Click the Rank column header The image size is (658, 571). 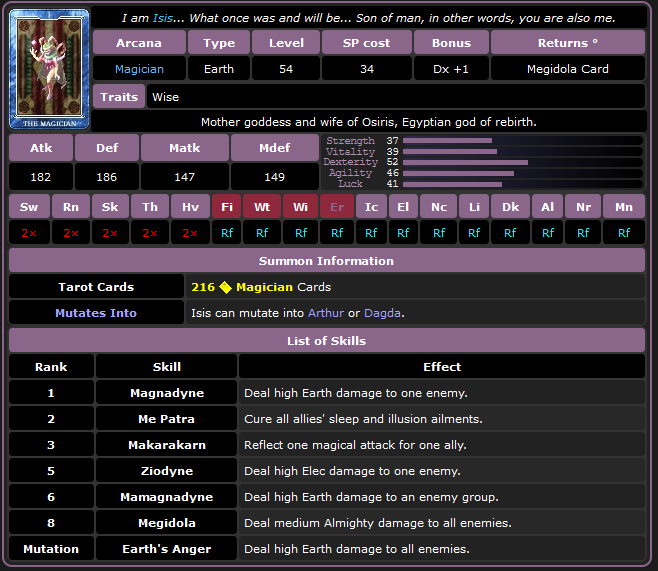(x=51, y=367)
